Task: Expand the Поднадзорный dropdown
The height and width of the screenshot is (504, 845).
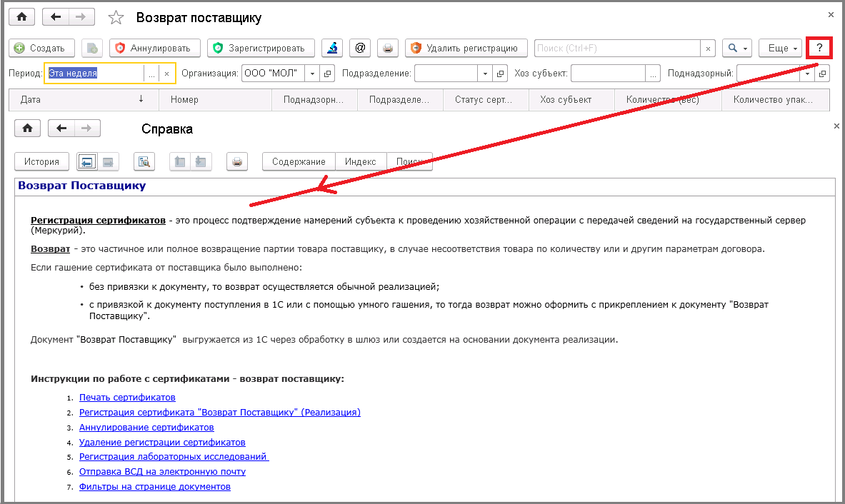Action: click(807, 74)
